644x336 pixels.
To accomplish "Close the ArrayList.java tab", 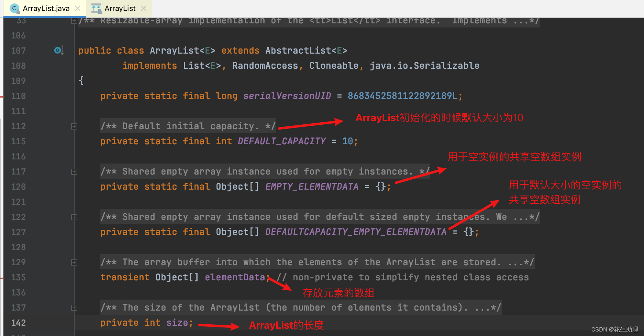I will coord(78,8).
